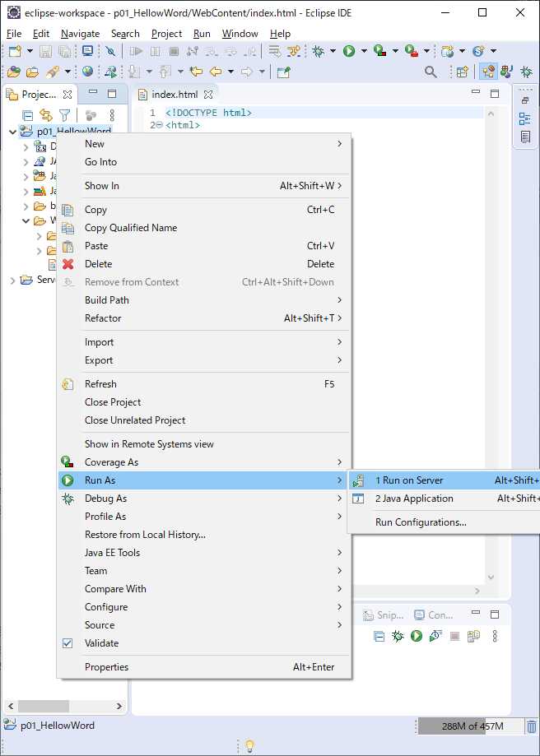This screenshot has height=756, width=540.
Task: Click the Outline icon in right trim bar
Action: (x=524, y=118)
